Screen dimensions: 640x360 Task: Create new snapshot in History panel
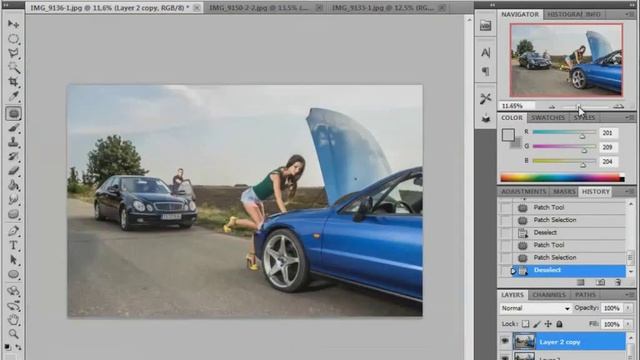(x=600, y=282)
